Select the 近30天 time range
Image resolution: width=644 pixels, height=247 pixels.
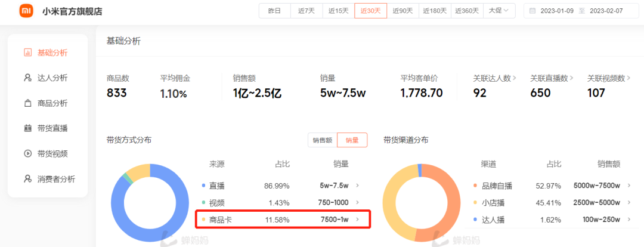point(370,11)
